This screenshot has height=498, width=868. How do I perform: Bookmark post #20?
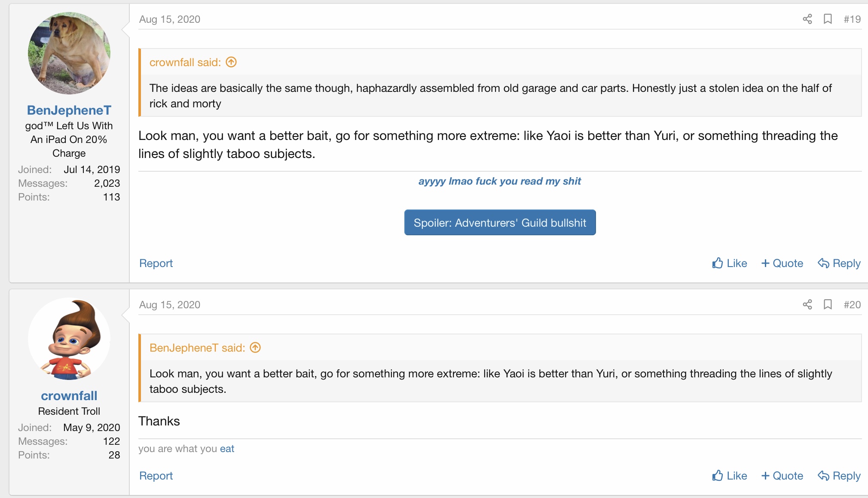[828, 305]
